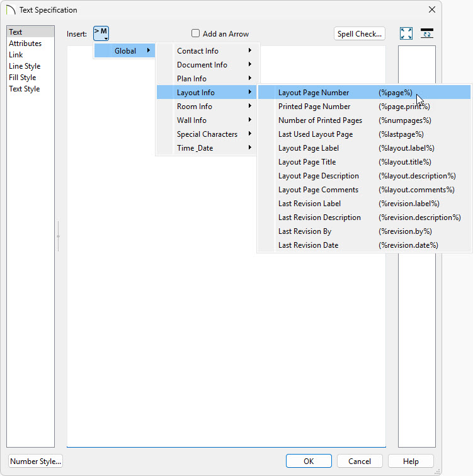Go to the Line Style panel
The width and height of the screenshot is (473, 476).
coord(25,66)
